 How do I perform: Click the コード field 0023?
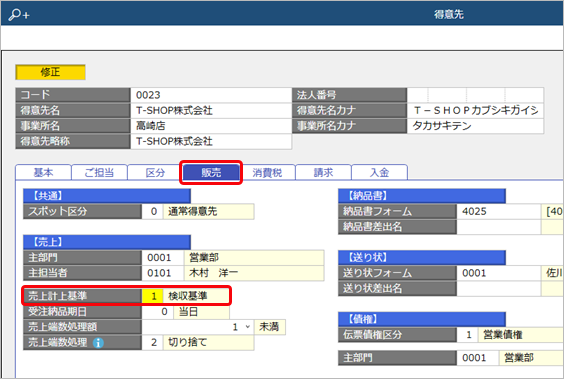click(211, 95)
